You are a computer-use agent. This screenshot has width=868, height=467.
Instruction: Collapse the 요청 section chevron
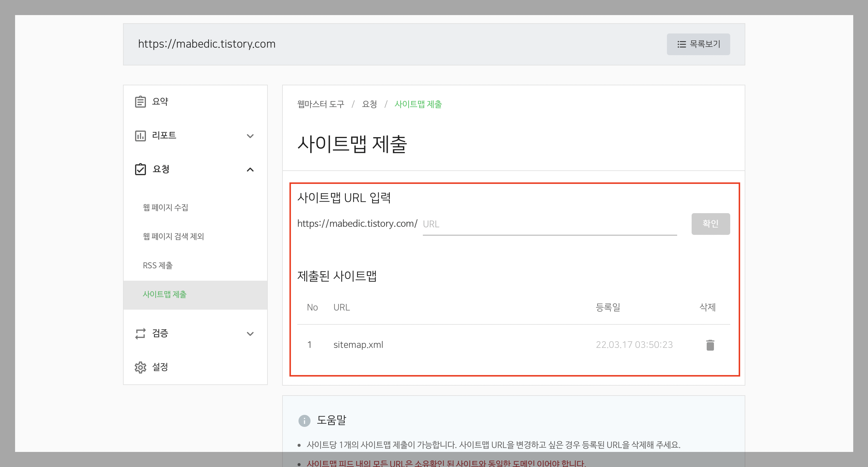tap(250, 169)
